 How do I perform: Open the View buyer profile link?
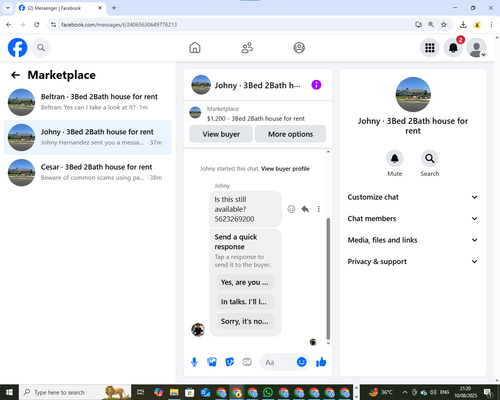(x=285, y=169)
